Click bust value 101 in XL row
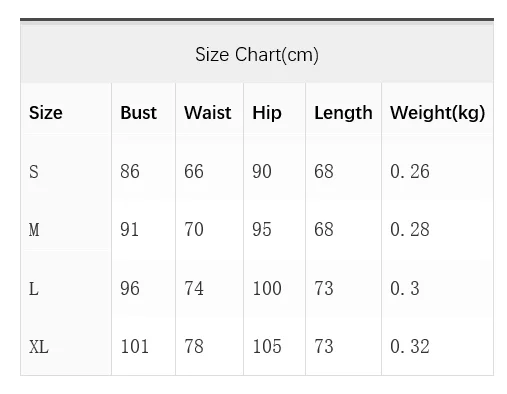Viewport: 507px width, 394px height. point(134,347)
